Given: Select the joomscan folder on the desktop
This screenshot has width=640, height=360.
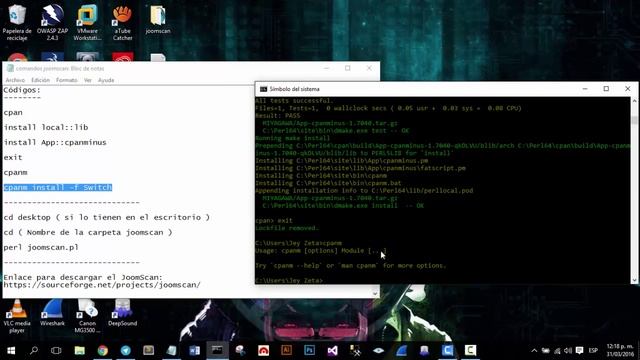Looking at the screenshot, I should pyautogui.click(x=158, y=20).
